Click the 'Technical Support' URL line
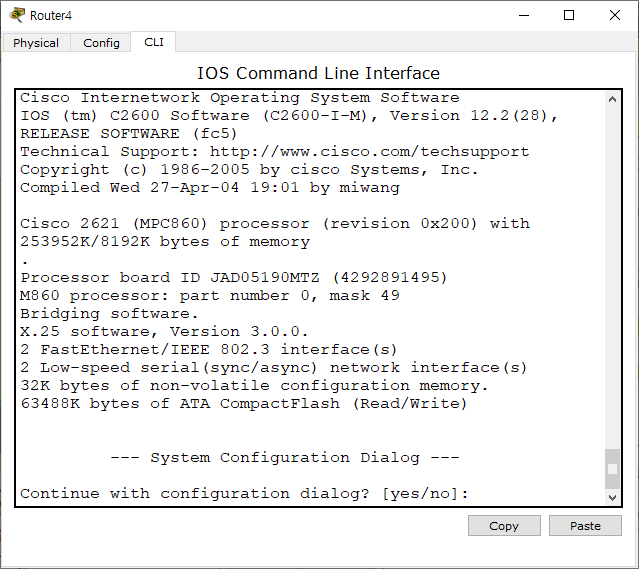Image resolution: width=639 pixels, height=569 pixels. coord(275,152)
